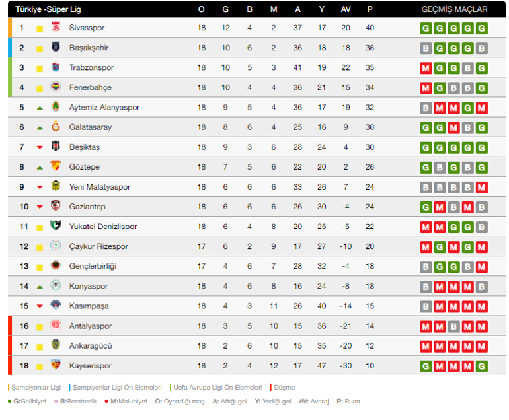Click the Beşiktaş team logo
Viewport: 509px width, 420px height.
pos(56,147)
